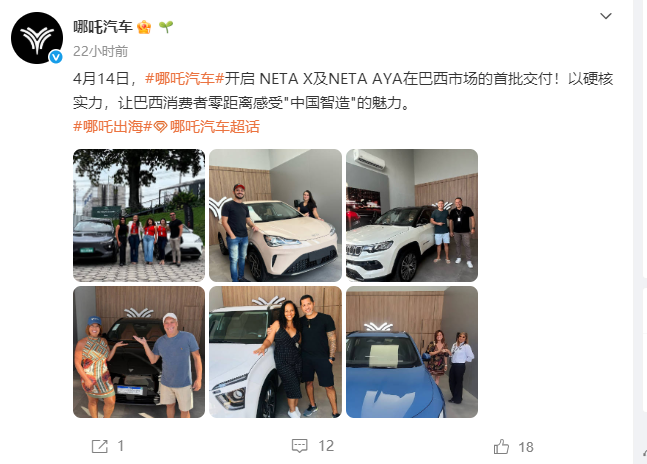Open photo of couple beside white car
Image resolution: width=647 pixels, height=464 pixels.
pos(276,352)
